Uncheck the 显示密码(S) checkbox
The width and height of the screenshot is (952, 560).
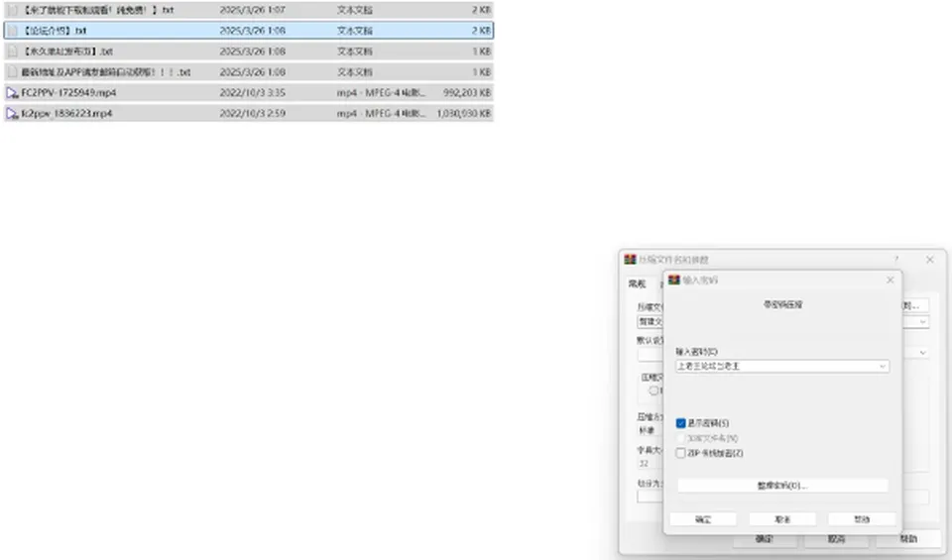tap(680, 423)
